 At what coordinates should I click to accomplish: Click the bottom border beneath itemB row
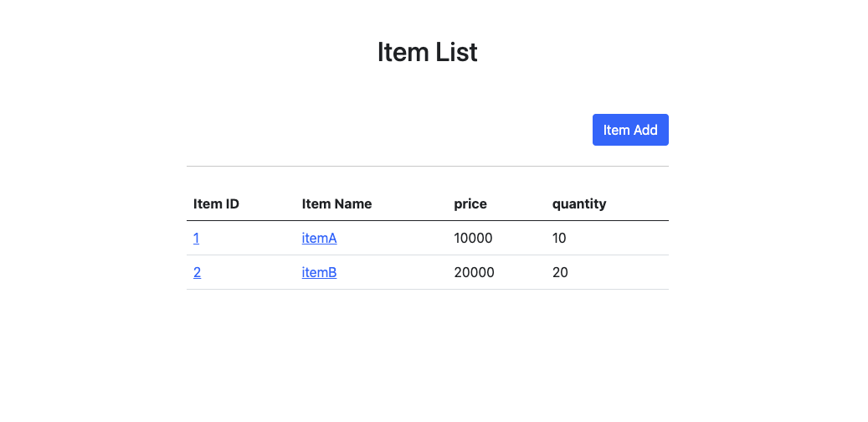coord(427,290)
